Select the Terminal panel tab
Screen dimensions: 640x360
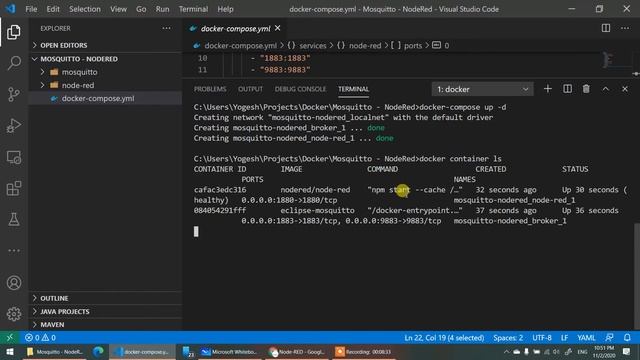tap(353, 89)
